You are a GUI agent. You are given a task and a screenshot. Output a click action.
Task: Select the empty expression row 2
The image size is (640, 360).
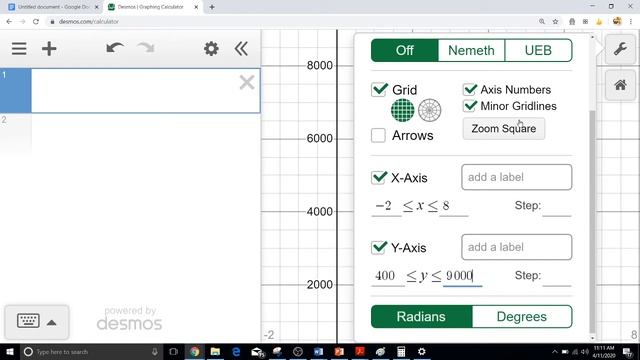(130, 135)
